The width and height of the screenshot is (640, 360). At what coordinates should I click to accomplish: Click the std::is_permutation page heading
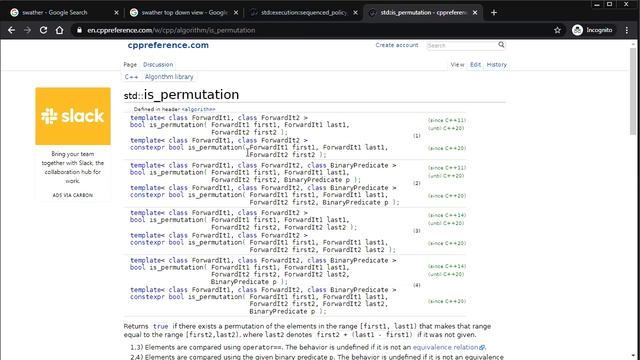(x=181, y=95)
